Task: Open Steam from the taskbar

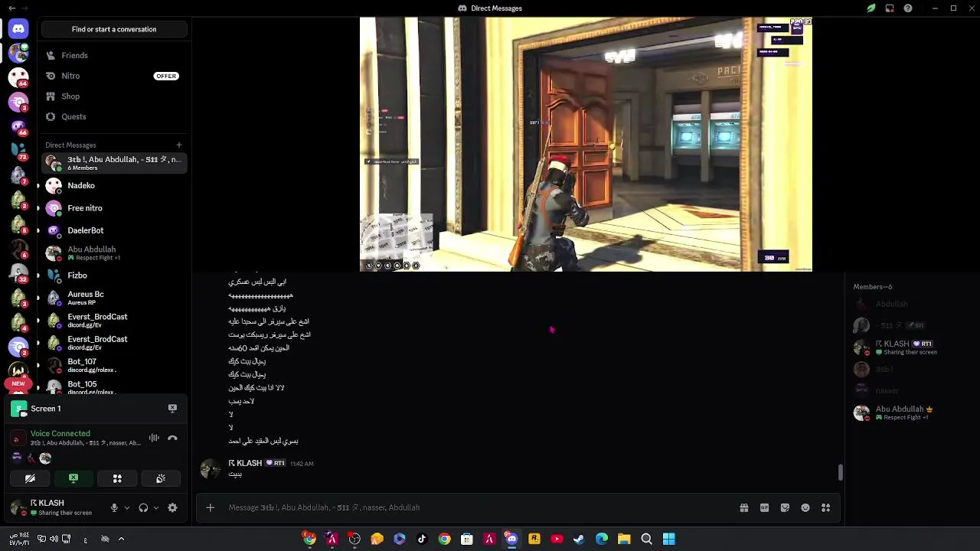Action: [579, 539]
